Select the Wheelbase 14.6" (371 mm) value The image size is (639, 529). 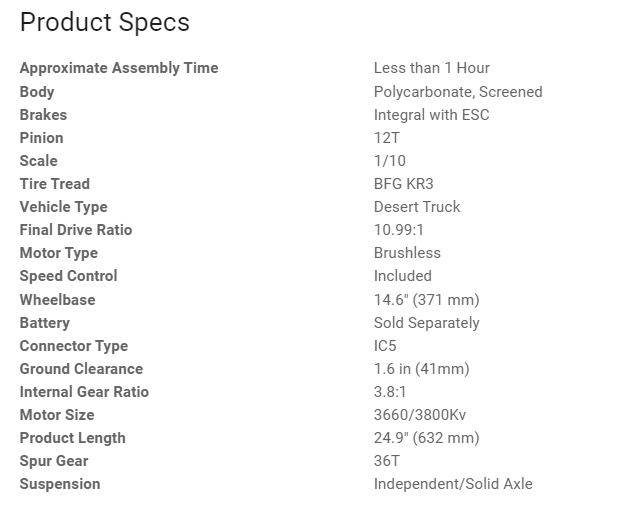(x=426, y=299)
